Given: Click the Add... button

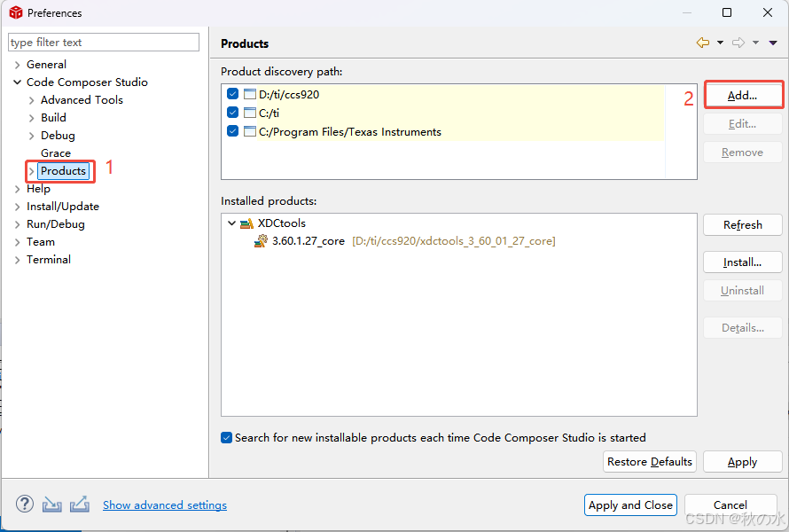Looking at the screenshot, I should 743,95.
